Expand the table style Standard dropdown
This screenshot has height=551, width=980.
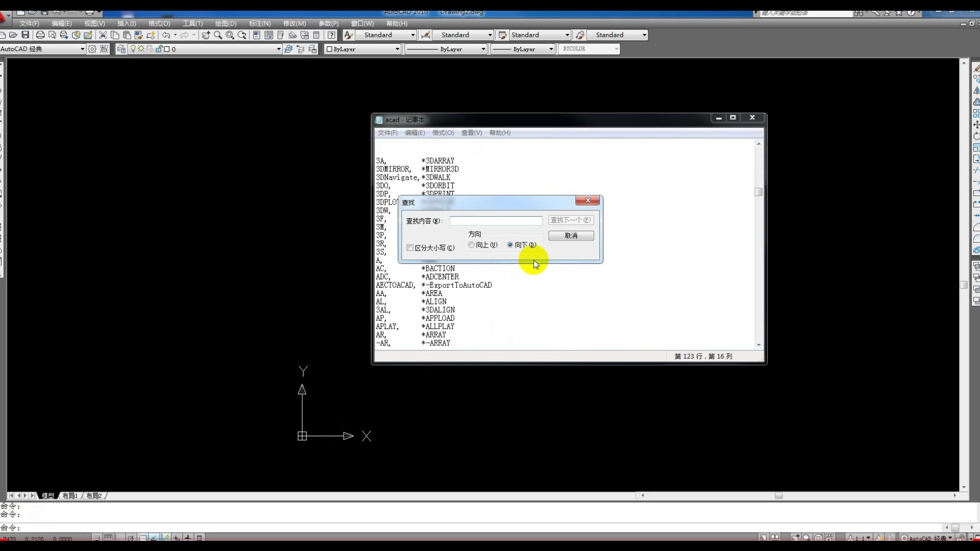pos(567,35)
